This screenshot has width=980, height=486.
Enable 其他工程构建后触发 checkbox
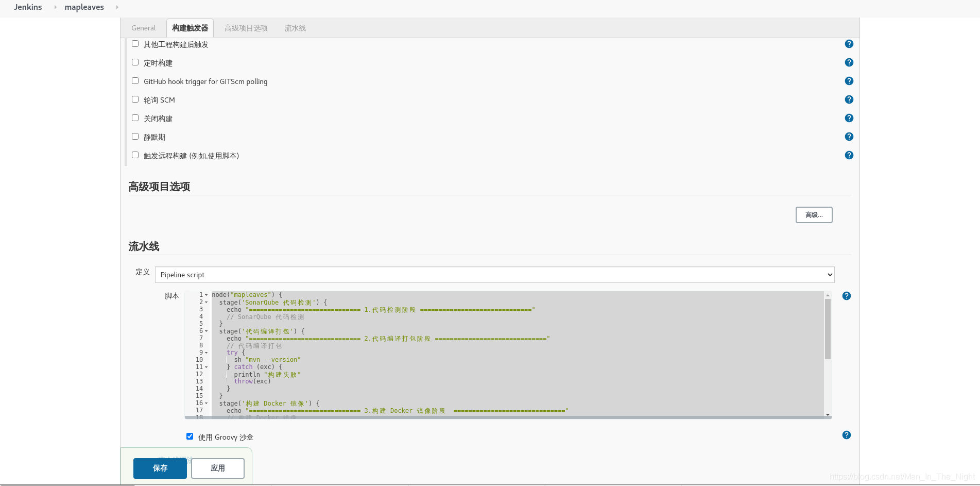point(135,44)
